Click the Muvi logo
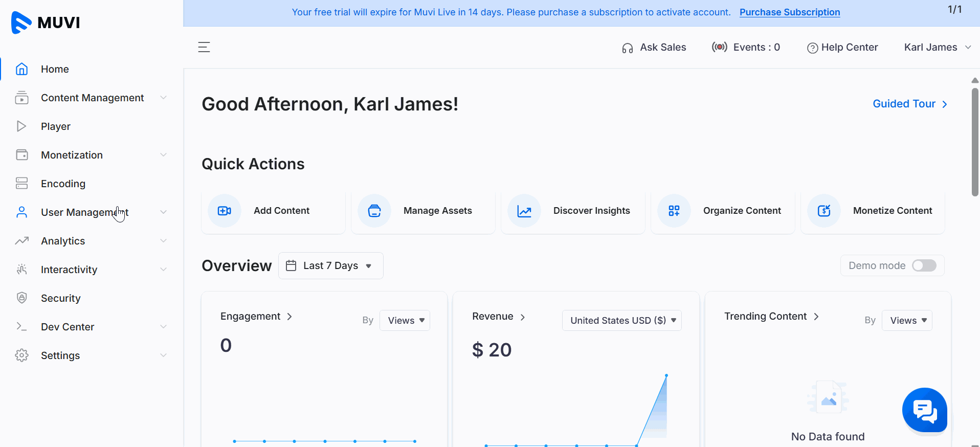The height and width of the screenshot is (447, 980). point(46,23)
